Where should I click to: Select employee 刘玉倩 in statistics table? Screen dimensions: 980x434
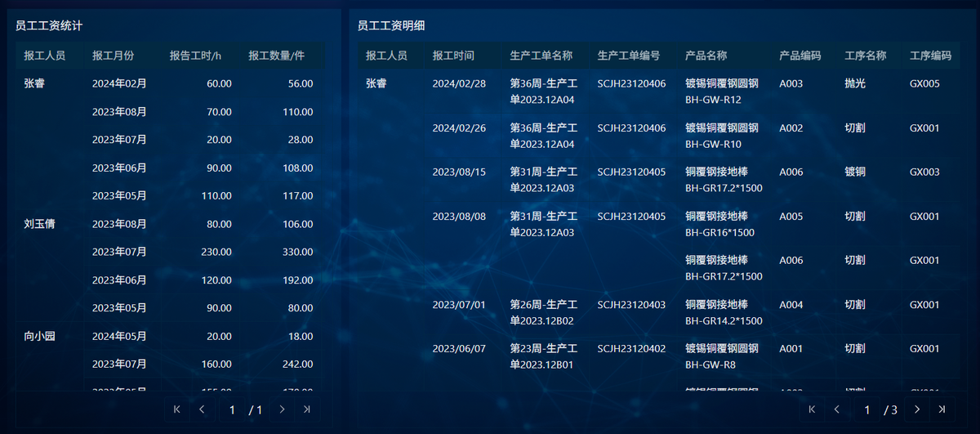(x=40, y=224)
